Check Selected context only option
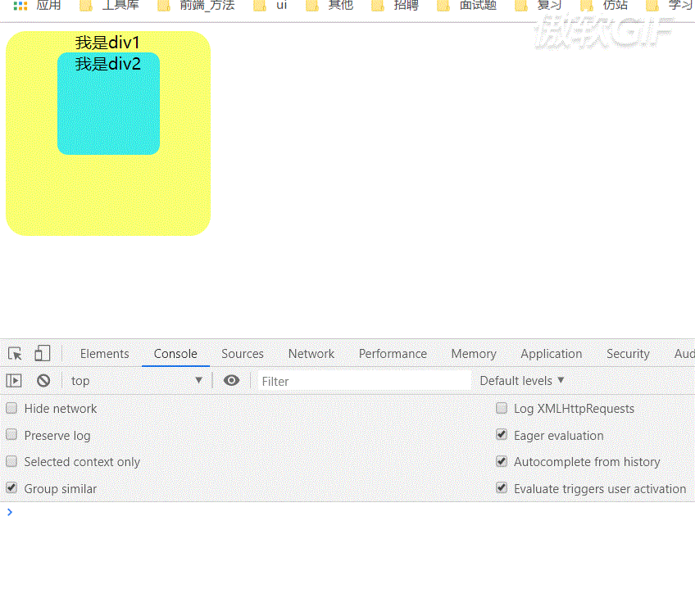Screen dimensions: 695x616 11,461
